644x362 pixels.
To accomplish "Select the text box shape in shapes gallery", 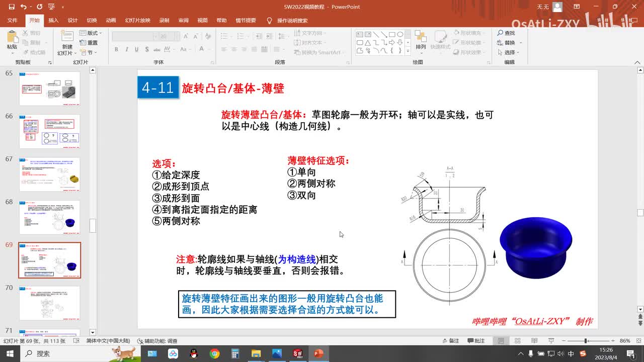I will (360, 35).
